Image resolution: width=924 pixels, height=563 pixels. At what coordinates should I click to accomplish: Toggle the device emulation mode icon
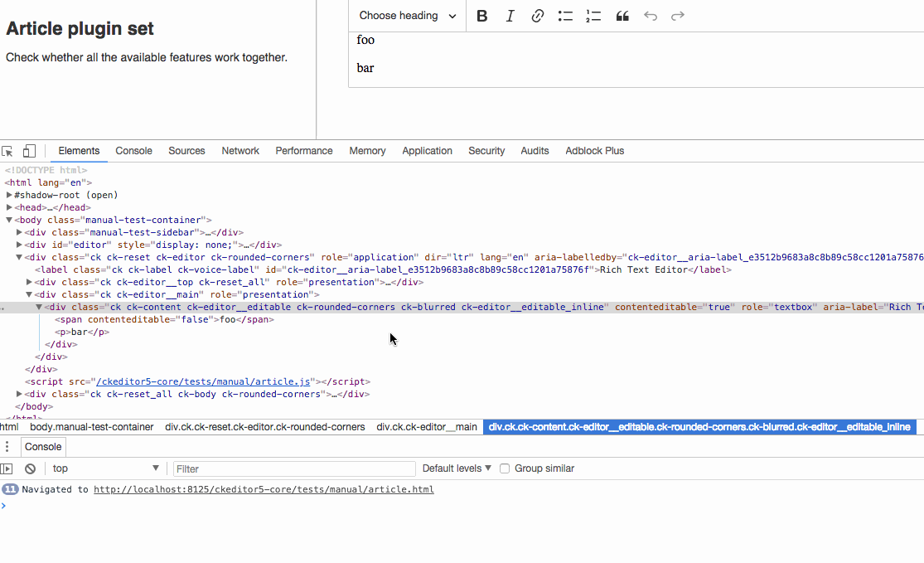click(28, 150)
